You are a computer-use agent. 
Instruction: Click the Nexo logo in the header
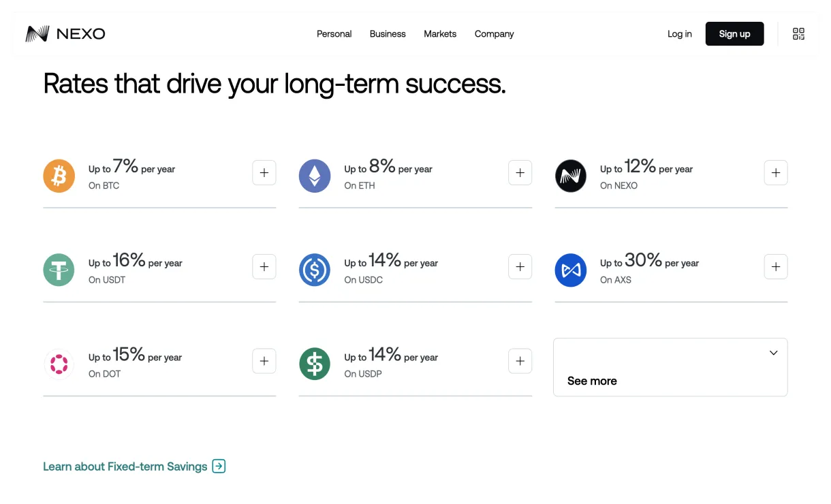(65, 33)
